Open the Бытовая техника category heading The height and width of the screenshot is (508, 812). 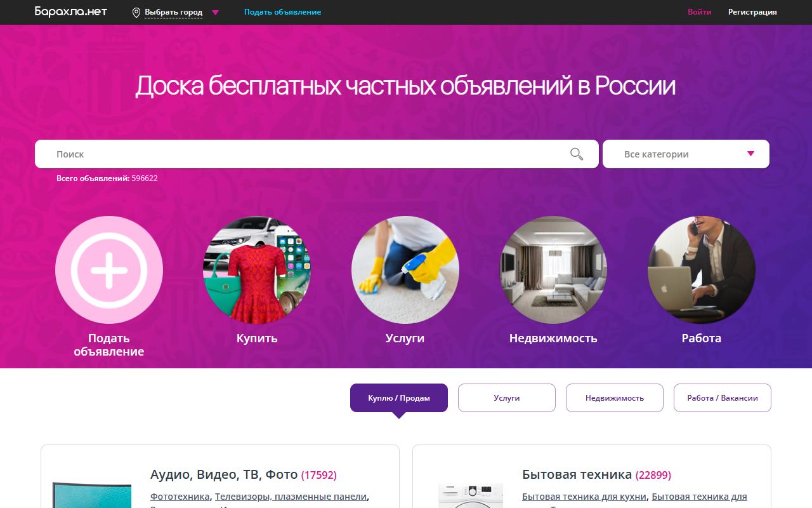tap(577, 474)
